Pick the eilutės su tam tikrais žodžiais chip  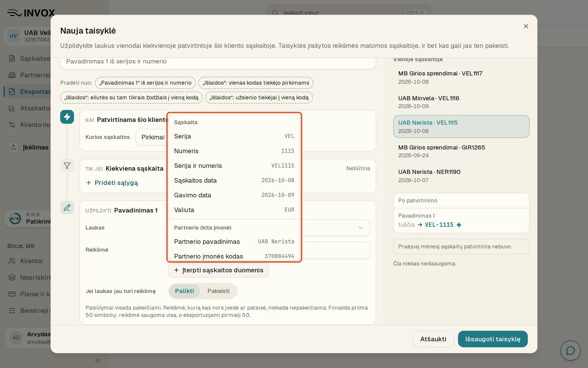pos(131,98)
